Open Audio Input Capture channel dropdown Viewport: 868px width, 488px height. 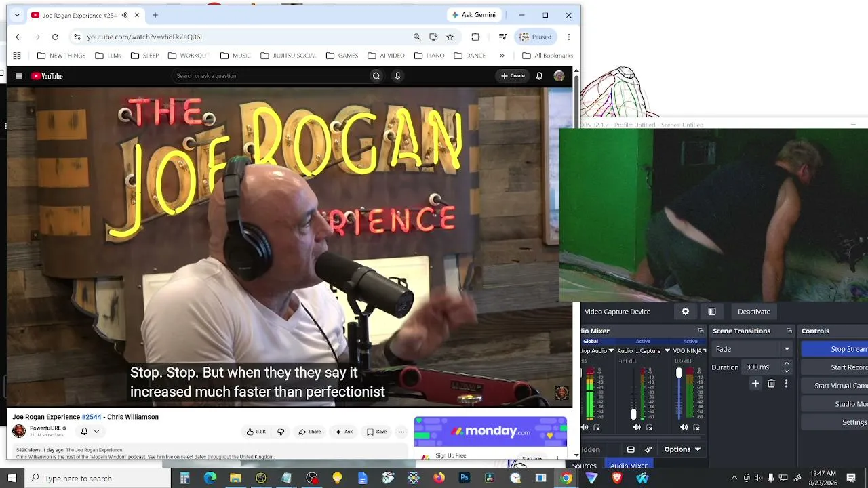667,351
